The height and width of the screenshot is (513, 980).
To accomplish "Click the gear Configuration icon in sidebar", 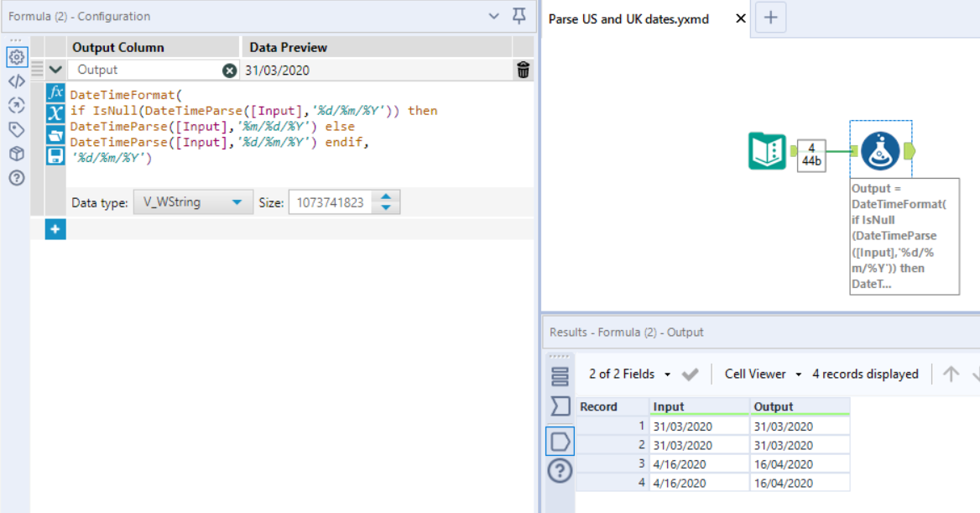I will [16, 57].
